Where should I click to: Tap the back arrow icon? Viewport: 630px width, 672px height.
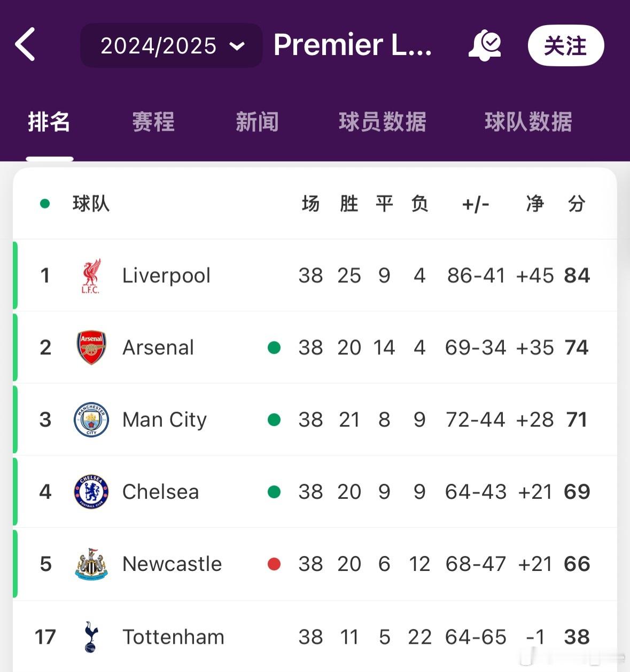(25, 45)
